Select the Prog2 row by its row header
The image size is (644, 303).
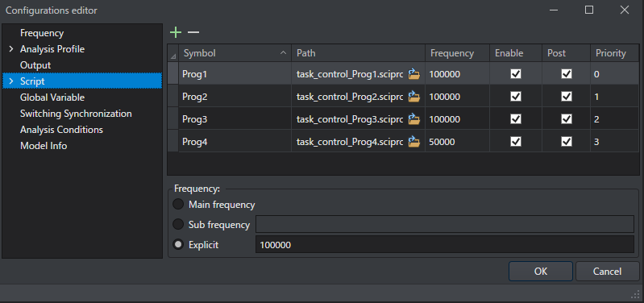coord(173,97)
